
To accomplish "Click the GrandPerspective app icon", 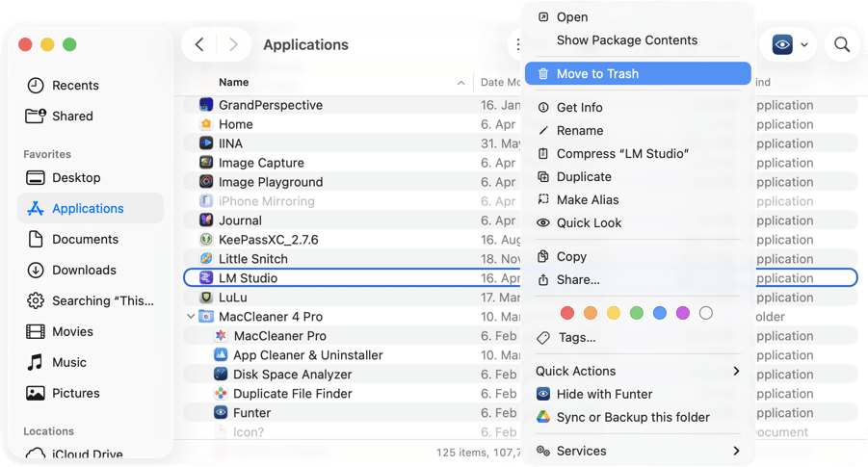I will 206,105.
